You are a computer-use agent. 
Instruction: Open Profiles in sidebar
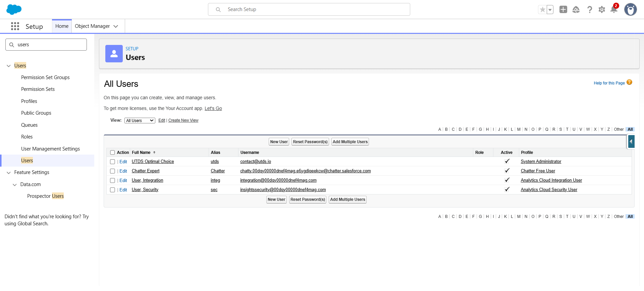click(29, 101)
